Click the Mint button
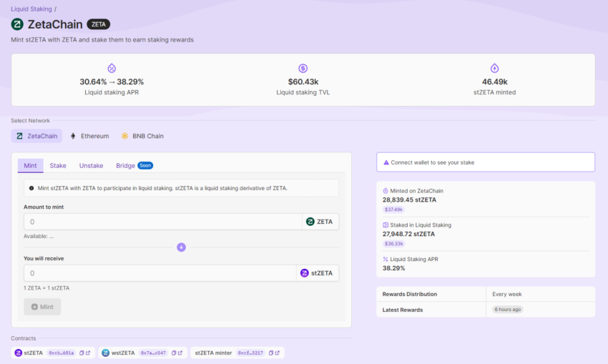608x364 pixels. pyautogui.click(x=42, y=307)
